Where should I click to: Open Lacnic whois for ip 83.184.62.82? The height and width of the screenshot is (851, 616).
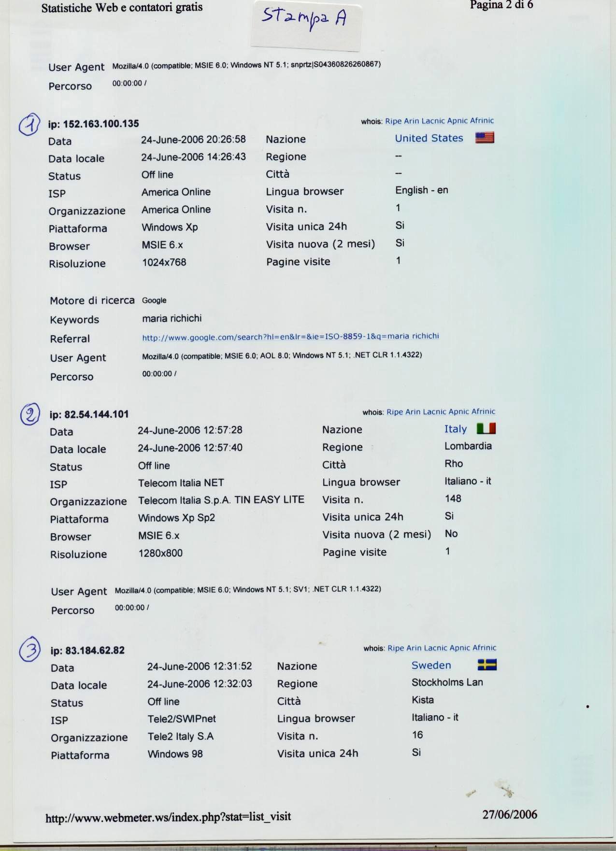pos(435,648)
